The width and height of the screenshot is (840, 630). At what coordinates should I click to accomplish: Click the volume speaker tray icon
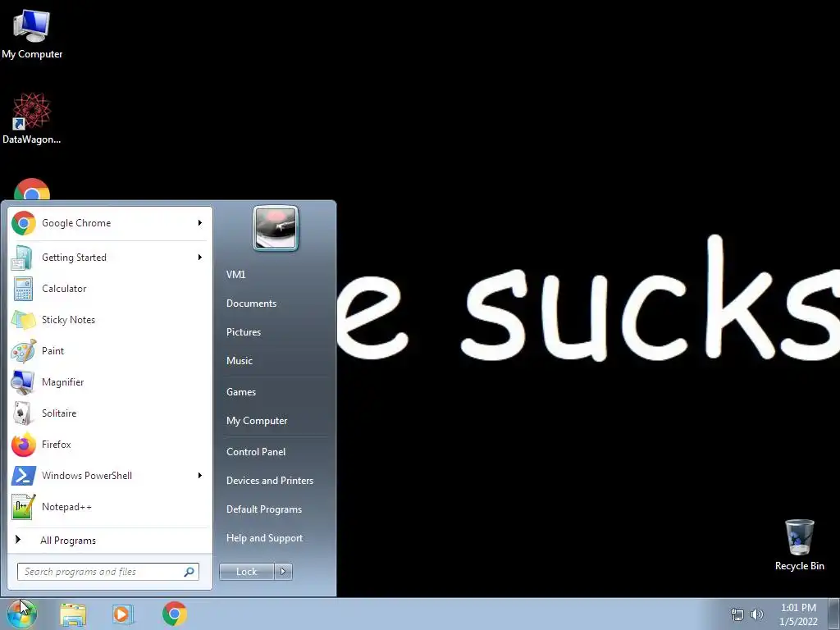tap(757, 614)
